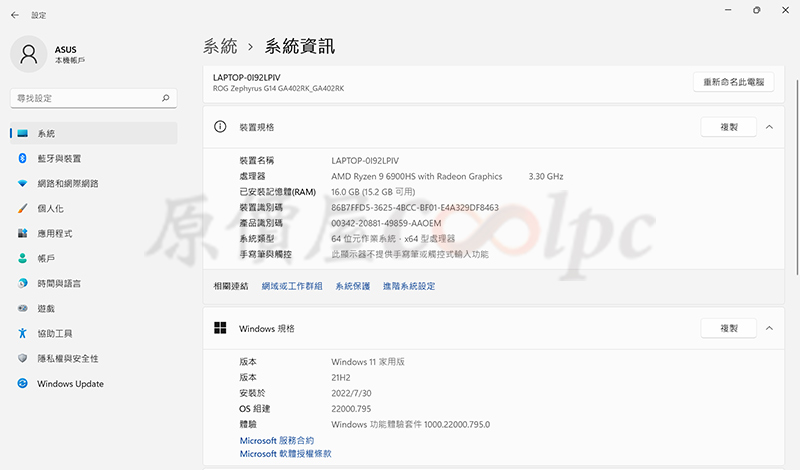The width and height of the screenshot is (800, 470).
Task: Open Windows Update page
Action: tap(94, 383)
